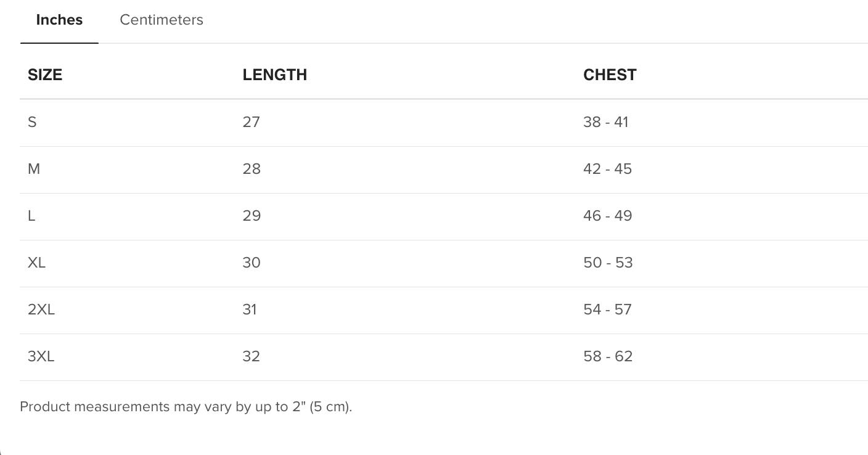The height and width of the screenshot is (455, 868).
Task: Click the length value 30
Action: pyautogui.click(x=252, y=263)
